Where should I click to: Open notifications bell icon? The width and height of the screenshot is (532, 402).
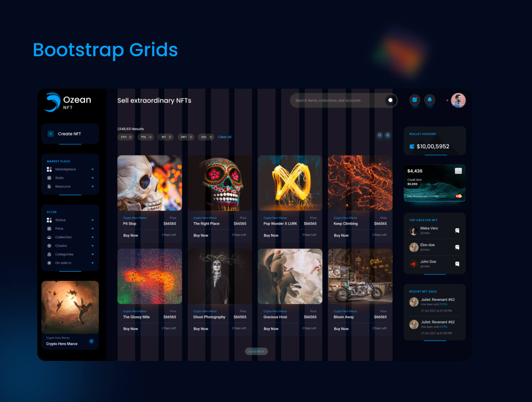429,100
